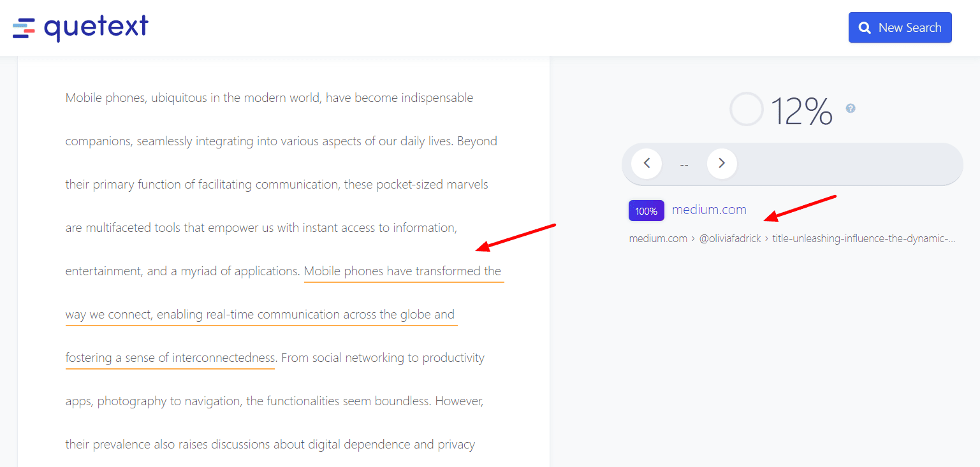Viewport: 980px width, 467px height.
Task: Click the magnifier icon in New Search
Action: tap(865, 28)
